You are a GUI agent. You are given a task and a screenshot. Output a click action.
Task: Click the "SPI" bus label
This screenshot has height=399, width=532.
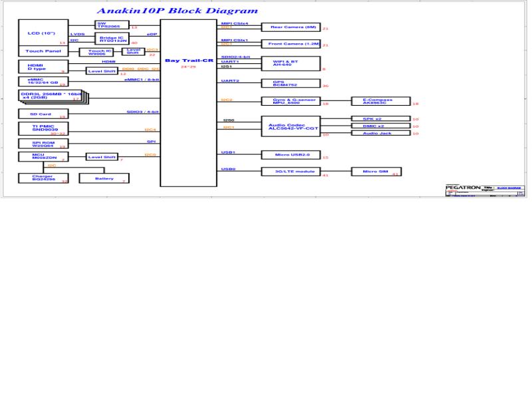click(152, 142)
